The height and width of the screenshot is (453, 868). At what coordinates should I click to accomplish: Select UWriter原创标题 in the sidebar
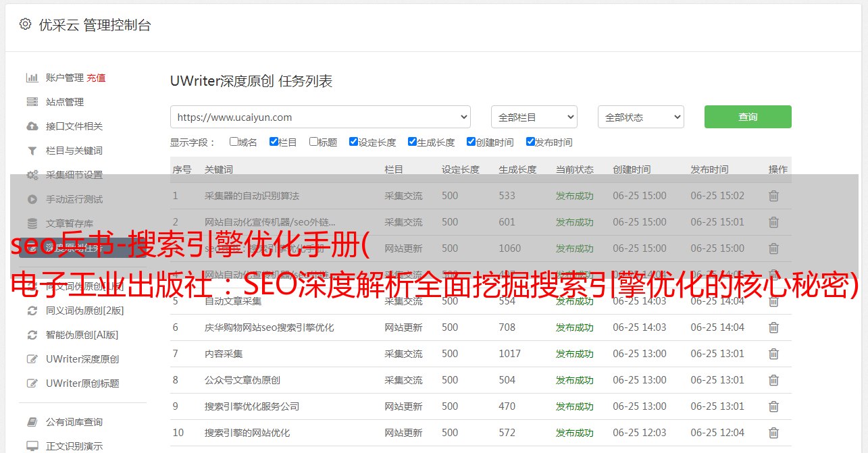pos(82,383)
